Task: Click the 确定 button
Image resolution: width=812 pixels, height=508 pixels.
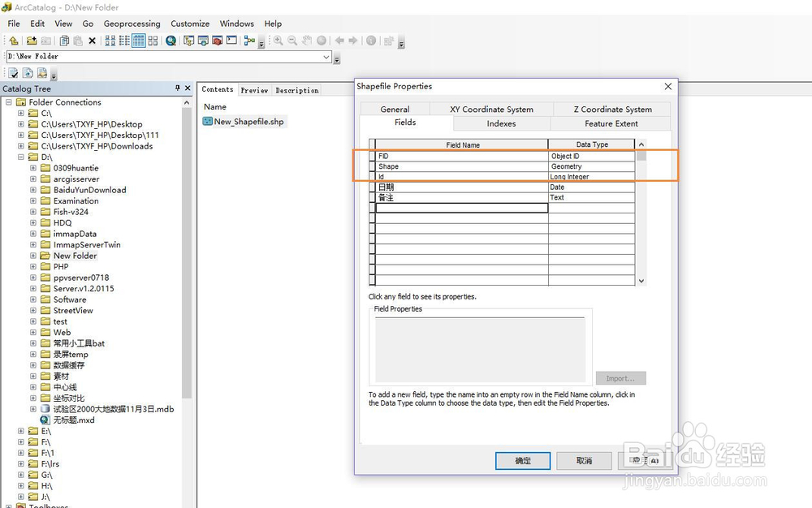Action: point(522,460)
